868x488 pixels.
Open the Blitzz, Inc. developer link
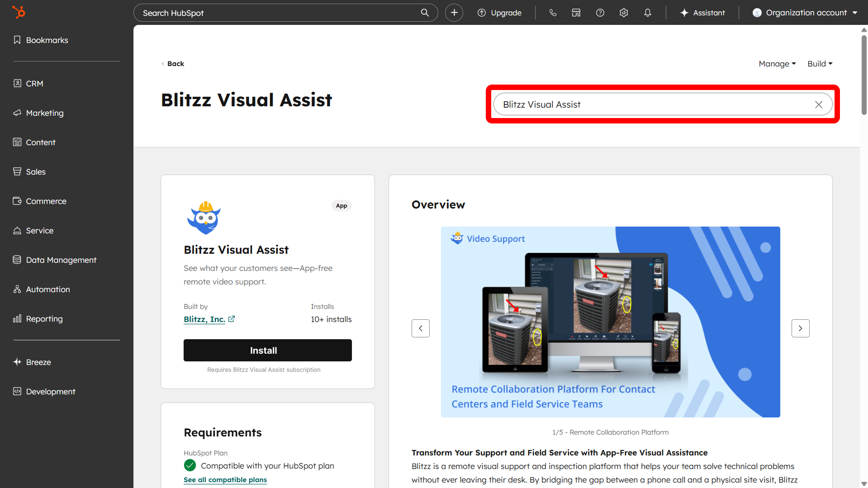point(204,319)
